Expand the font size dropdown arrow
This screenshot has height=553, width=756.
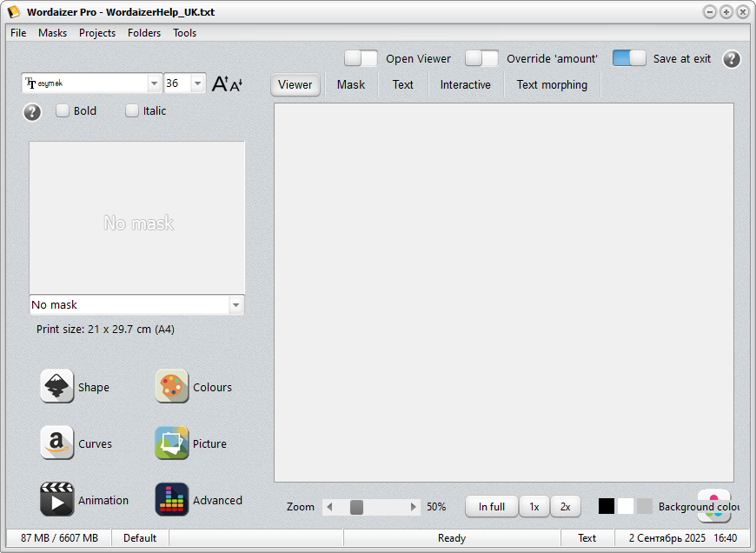(197, 83)
